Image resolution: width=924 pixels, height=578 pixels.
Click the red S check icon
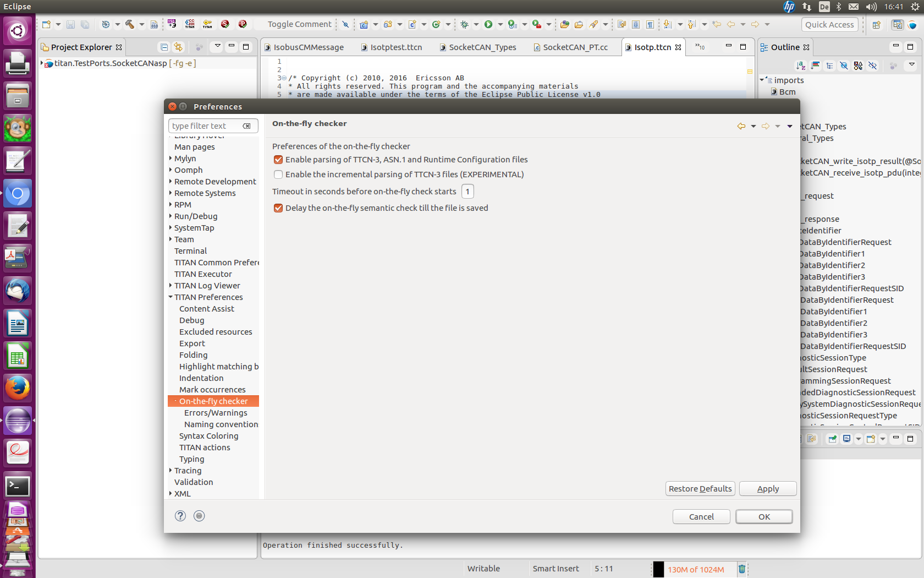[225, 24]
